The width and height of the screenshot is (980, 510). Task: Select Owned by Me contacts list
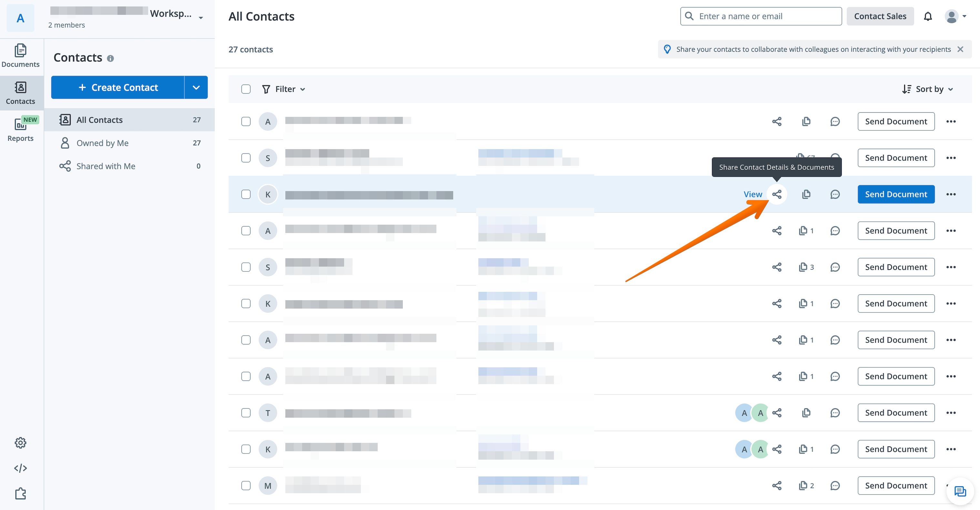click(x=102, y=143)
